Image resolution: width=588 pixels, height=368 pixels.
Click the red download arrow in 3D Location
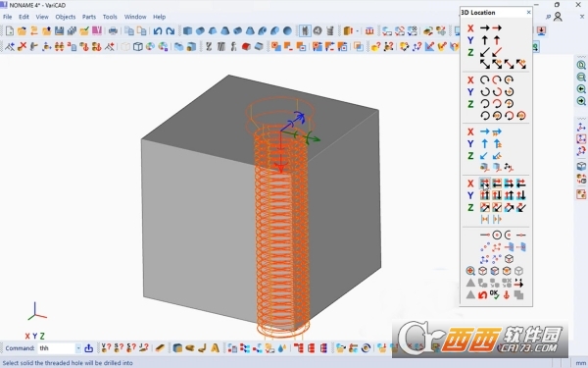507,294
